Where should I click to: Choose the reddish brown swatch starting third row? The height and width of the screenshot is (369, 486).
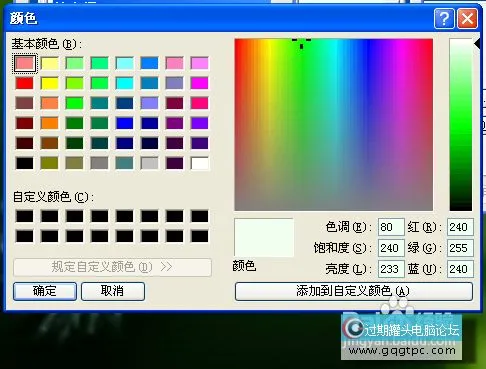[25, 103]
